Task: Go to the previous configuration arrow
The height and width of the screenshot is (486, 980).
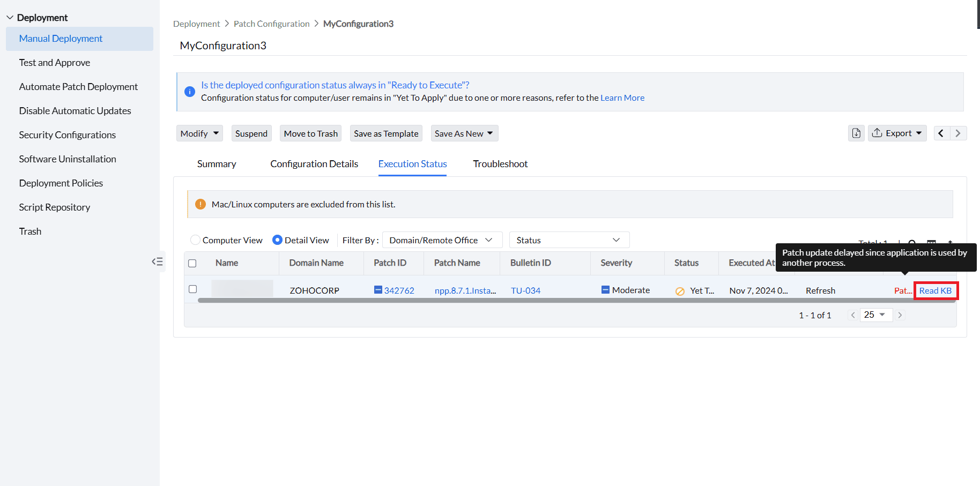Action: tap(941, 133)
